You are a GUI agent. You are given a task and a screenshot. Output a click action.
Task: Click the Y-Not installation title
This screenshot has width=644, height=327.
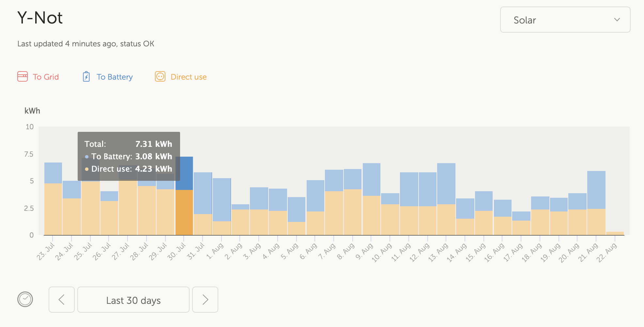click(40, 18)
